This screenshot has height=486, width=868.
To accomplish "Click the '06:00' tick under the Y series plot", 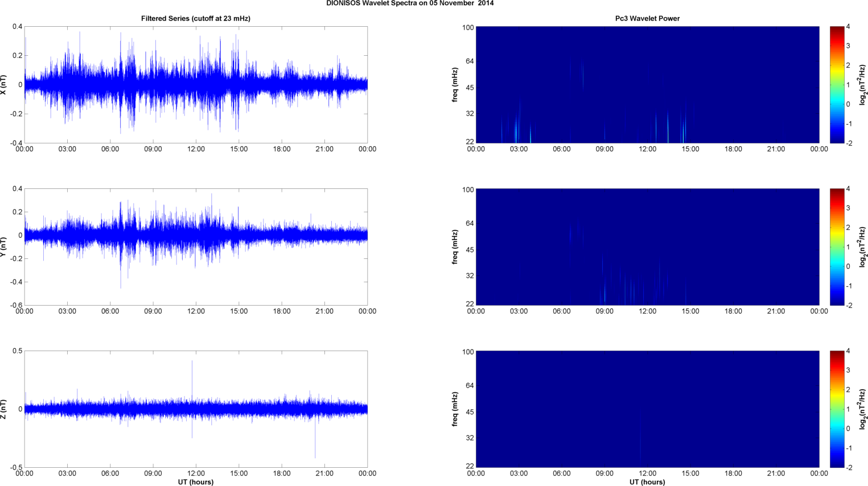I will coord(110,311).
